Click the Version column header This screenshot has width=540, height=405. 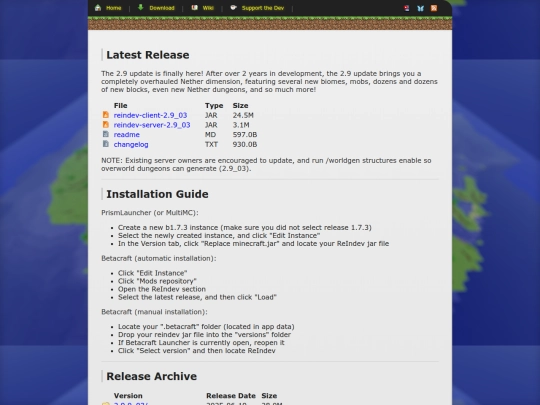[x=128, y=396]
